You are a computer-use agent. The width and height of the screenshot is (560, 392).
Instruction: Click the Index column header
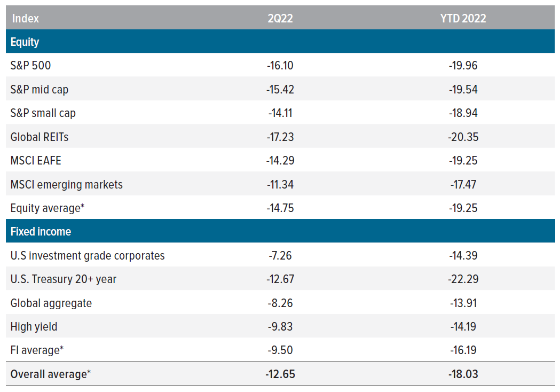point(25,18)
